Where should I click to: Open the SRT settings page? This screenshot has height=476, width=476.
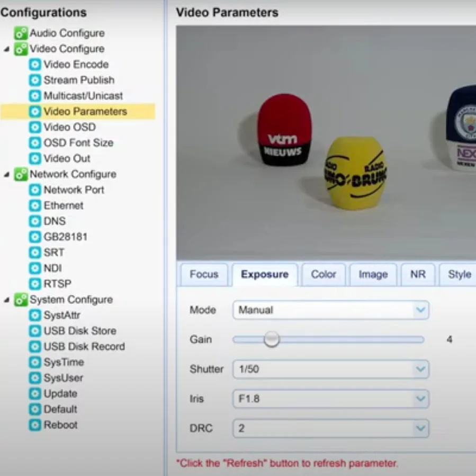click(x=54, y=253)
